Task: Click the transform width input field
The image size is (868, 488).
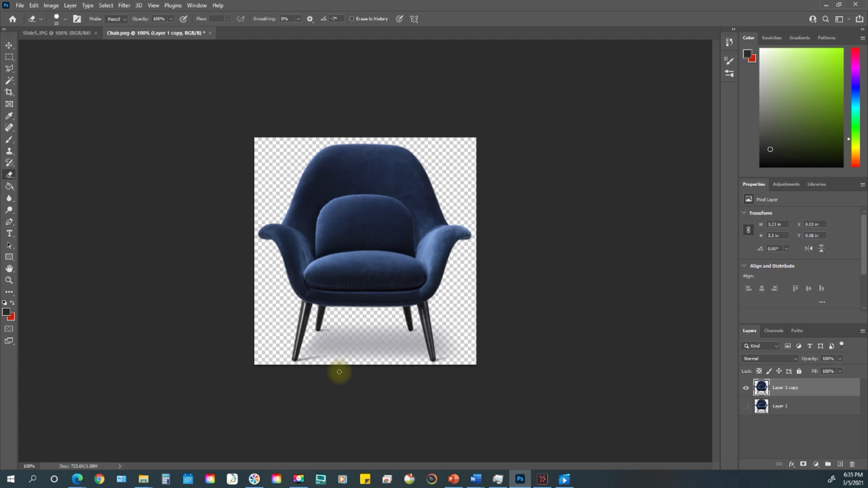Action: (x=777, y=224)
